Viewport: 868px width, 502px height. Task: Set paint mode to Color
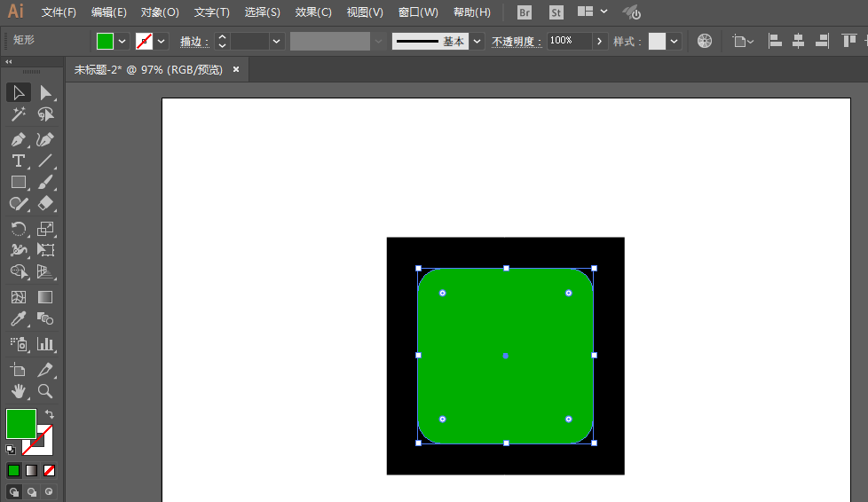coord(14,470)
